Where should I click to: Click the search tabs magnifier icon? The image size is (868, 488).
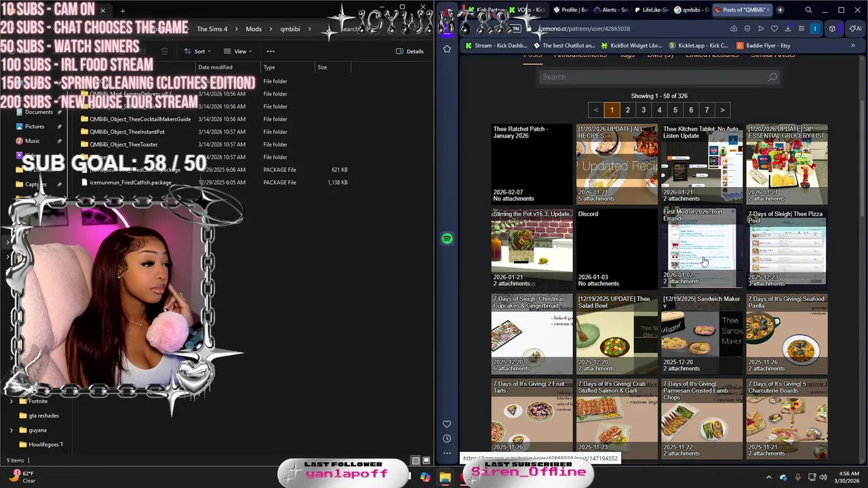[x=808, y=10]
